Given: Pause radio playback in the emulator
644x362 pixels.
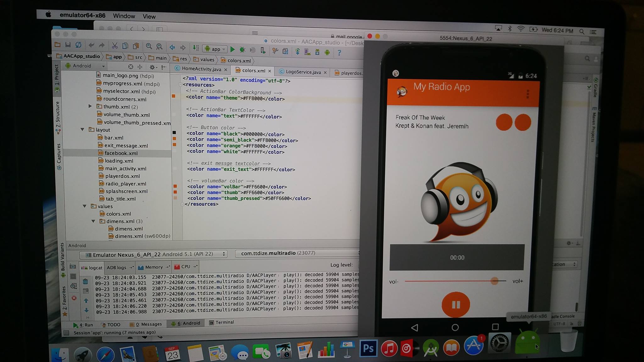Looking at the screenshot, I should point(456,304).
